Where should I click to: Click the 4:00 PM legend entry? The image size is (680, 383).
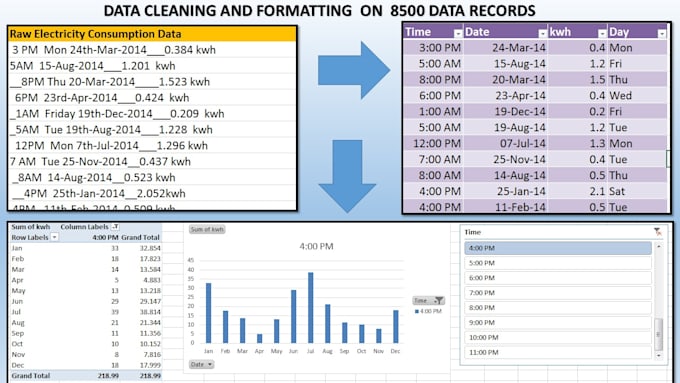click(x=428, y=311)
